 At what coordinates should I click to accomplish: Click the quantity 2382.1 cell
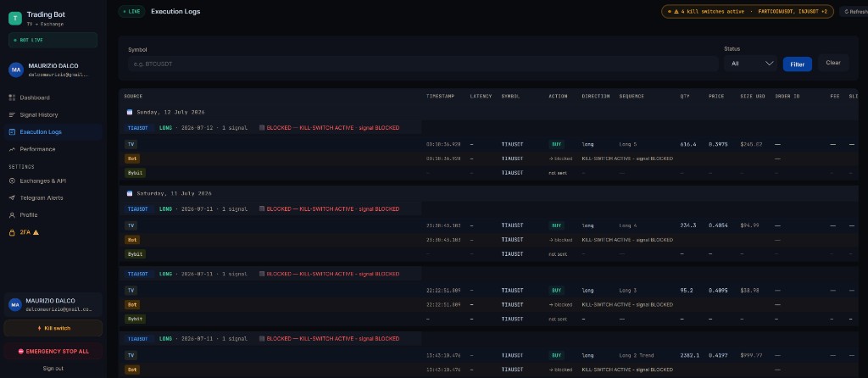click(x=690, y=355)
